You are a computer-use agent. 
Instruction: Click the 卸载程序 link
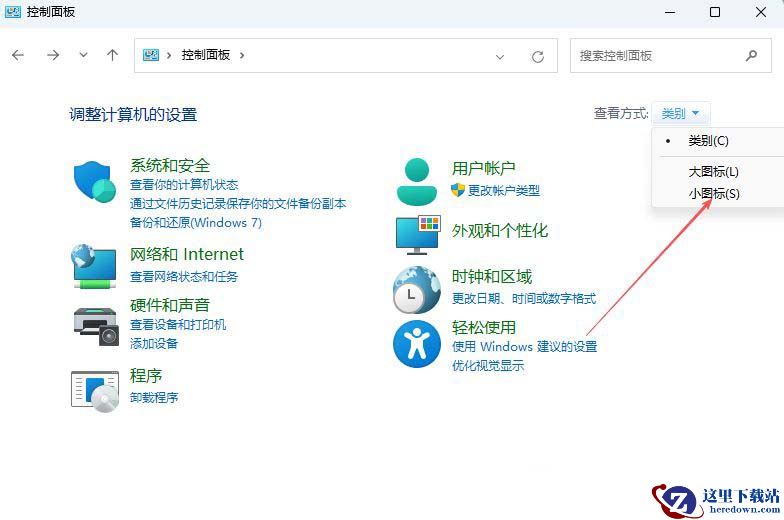coord(154,398)
